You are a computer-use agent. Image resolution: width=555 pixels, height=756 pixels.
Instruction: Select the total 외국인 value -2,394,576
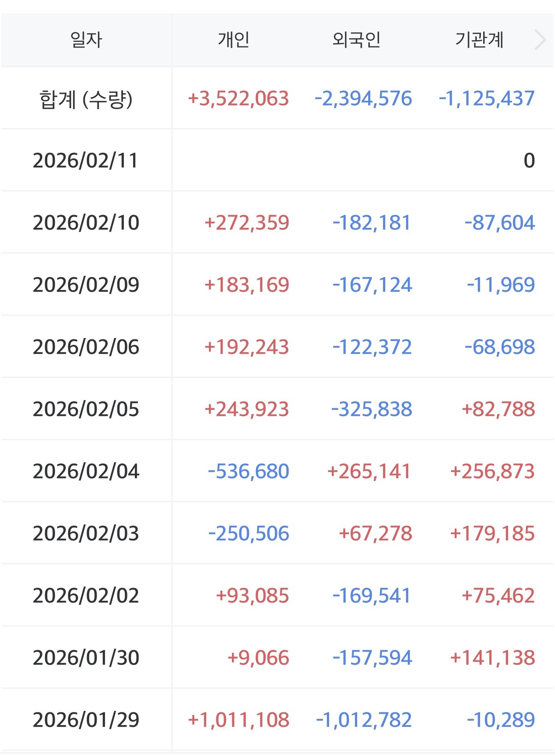(363, 99)
